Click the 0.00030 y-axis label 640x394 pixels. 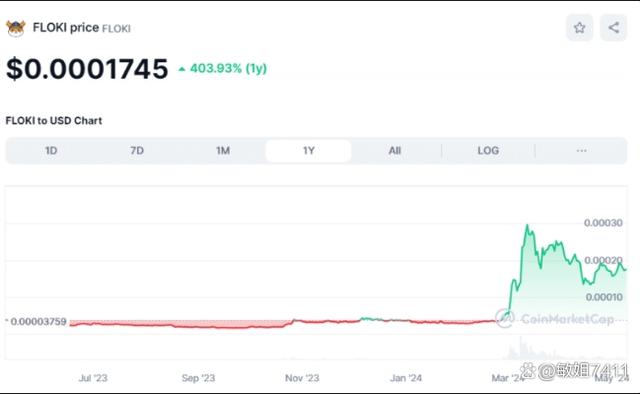tap(603, 223)
